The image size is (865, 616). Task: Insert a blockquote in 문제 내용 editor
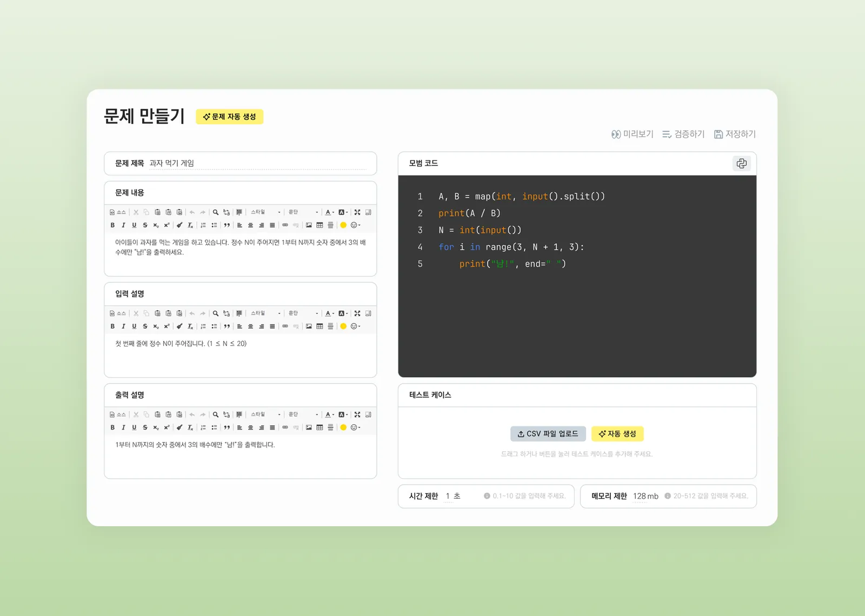(x=227, y=225)
